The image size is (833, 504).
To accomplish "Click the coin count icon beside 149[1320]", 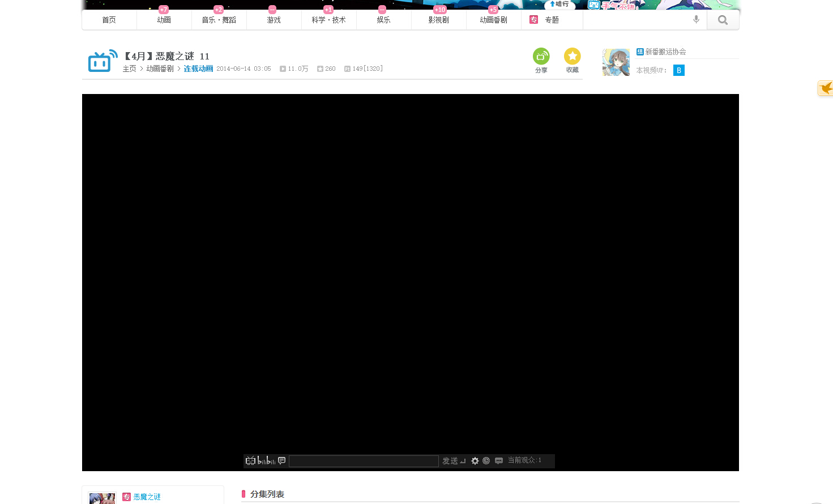I will pyautogui.click(x=347, y=69).
